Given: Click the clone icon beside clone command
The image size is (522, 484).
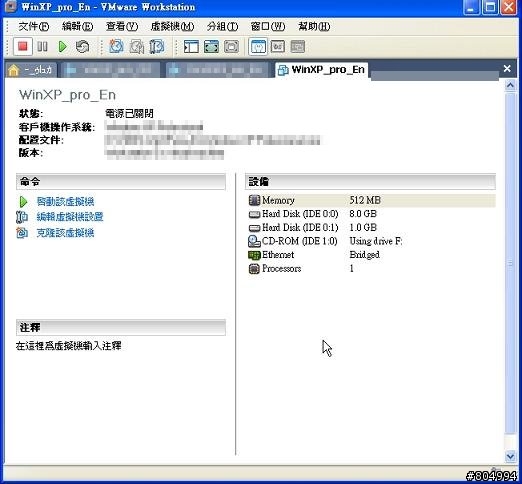Looking at the screenshot, I should coord(22,233).
